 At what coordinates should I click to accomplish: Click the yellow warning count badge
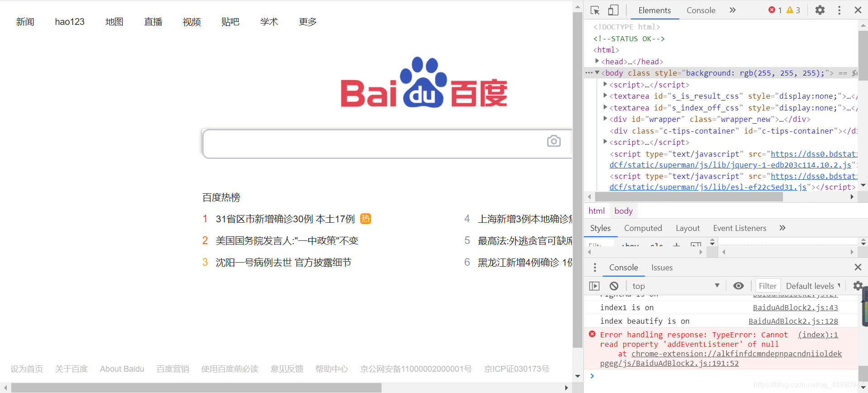pos(793,10)
